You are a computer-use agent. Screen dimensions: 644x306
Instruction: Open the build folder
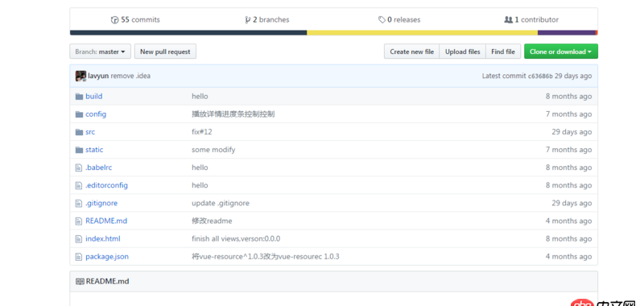coord(94,97)
